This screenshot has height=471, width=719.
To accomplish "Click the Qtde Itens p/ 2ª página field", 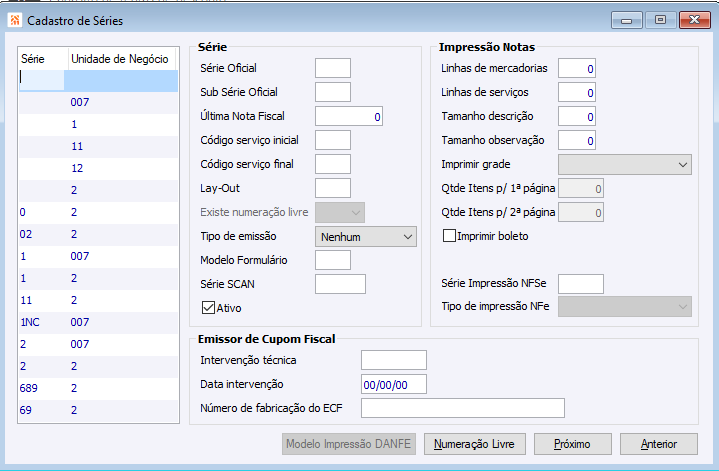I will (581, 212).
